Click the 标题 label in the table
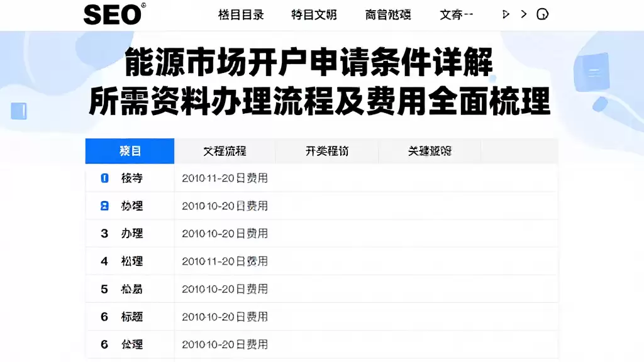The height and width of the screenshot is (362, 644). click(x=132, y=317)
